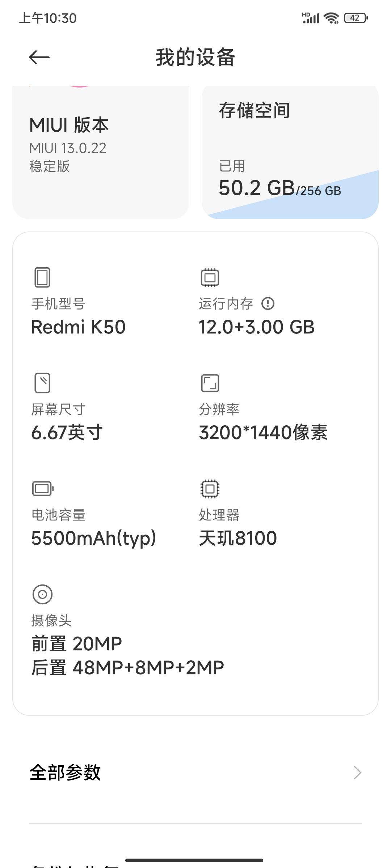Select the Redmi K50 model text
391x868 pixels.
pos(78,327)
